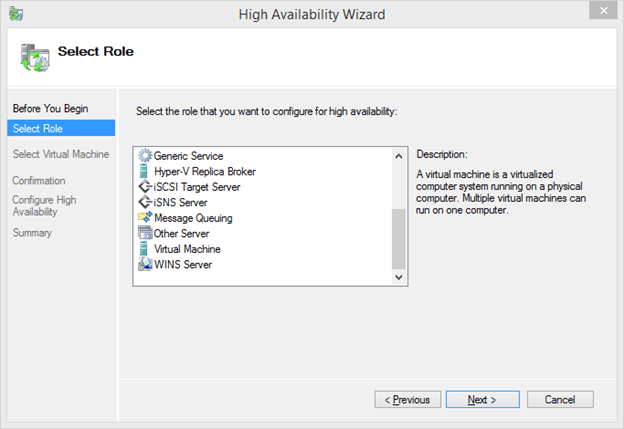This screenshot has height=429, width=624.
Task: Click the wizard title bar system icon
Action: (x=16, y=14)
